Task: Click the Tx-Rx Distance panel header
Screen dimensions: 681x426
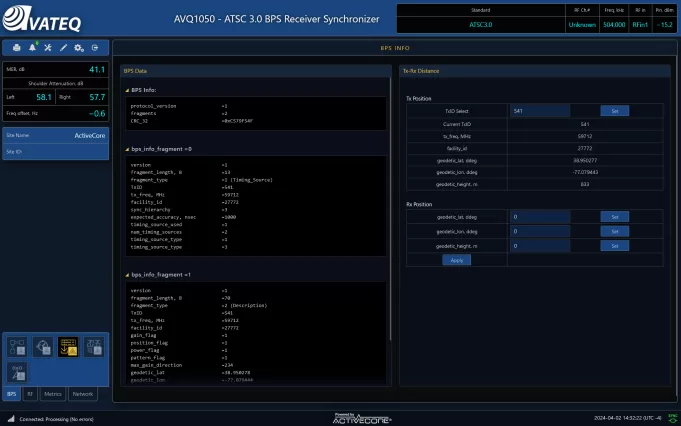Action: tap(535, 71)
